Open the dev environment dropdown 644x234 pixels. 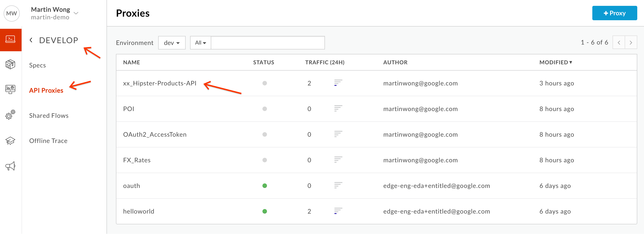(x=172, y=43)
